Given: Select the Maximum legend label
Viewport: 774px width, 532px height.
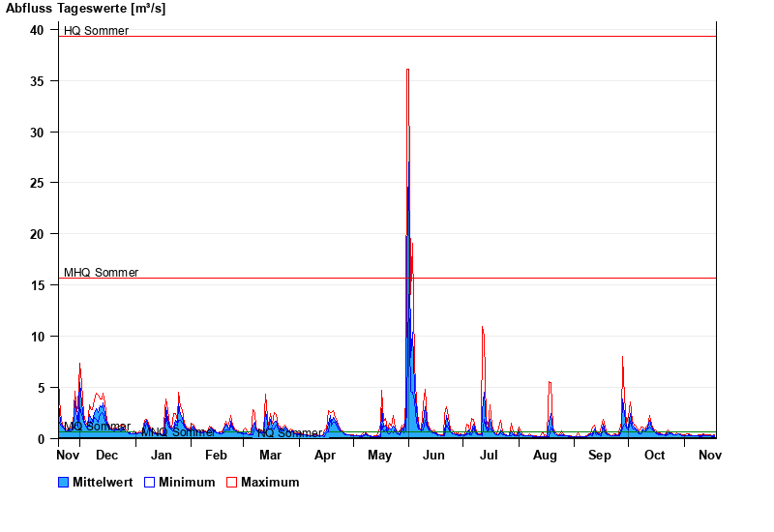Looking at the screenshot, I should [270, 482].
